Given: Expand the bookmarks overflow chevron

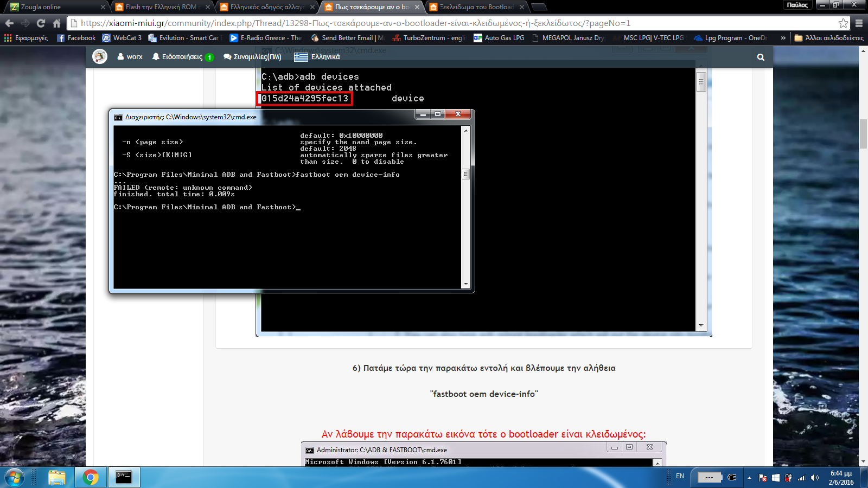Looking at the screenshot, I should [x=783, y=38].
